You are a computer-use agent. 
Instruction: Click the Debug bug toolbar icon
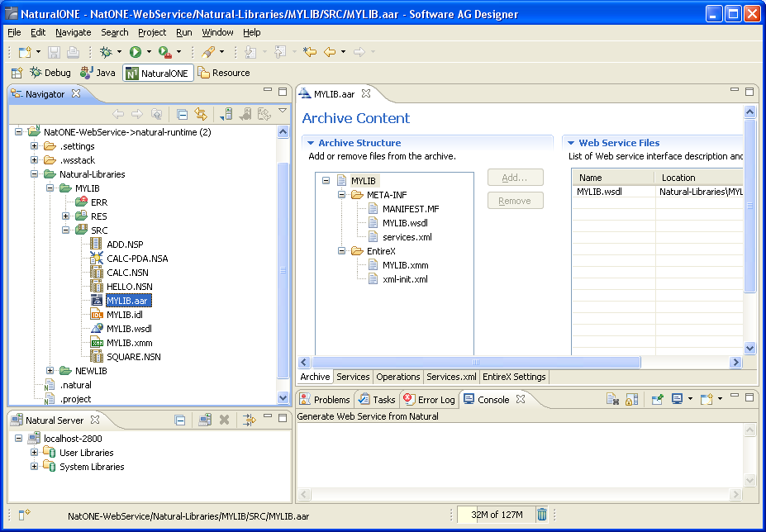click(106, 52)
